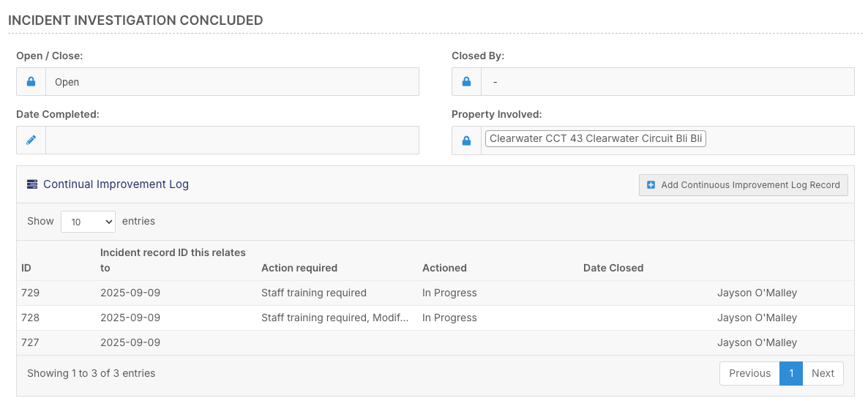Click ID 728 cell
This screenshot has width=868, height=420.
point(31,318)
